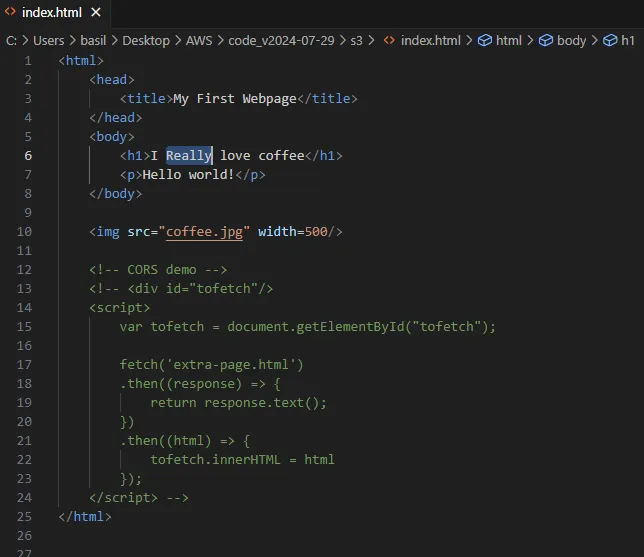Image resolution: width=644 pixels, height=557 pixels.
Task: Select the html symbol breadcrumb
Action: click(x=508, y=40)
